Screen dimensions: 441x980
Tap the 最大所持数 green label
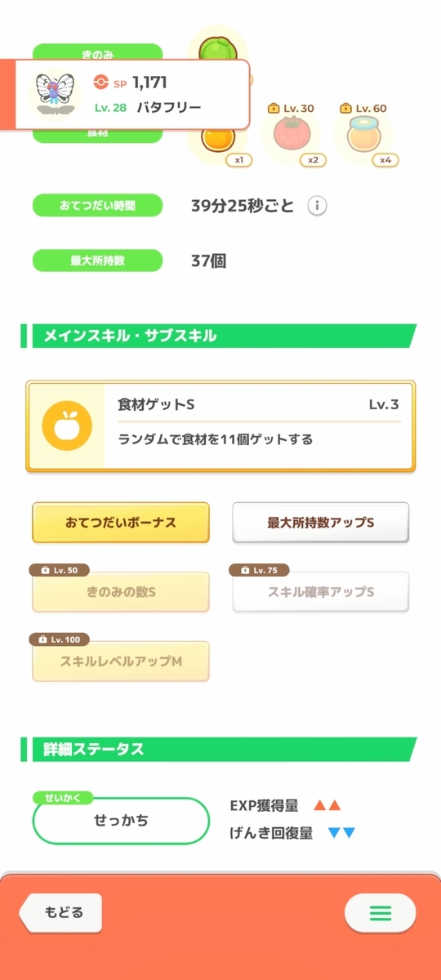[x=97, y=261]
